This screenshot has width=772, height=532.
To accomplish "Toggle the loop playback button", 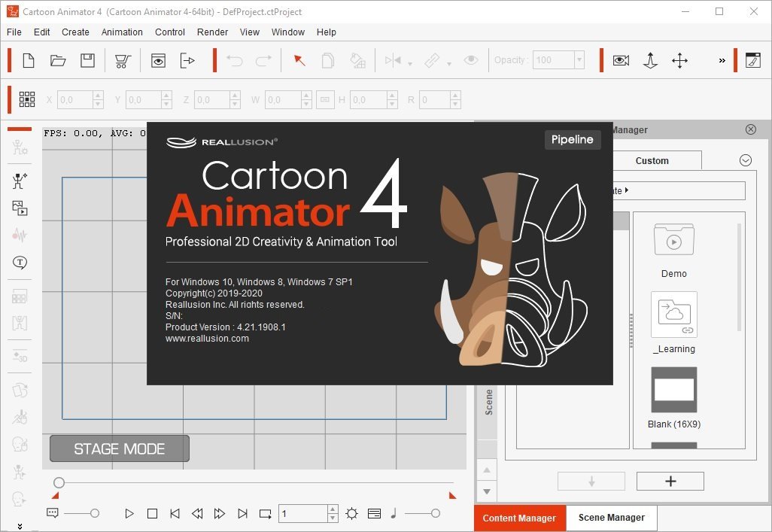I will click(266, 514).
